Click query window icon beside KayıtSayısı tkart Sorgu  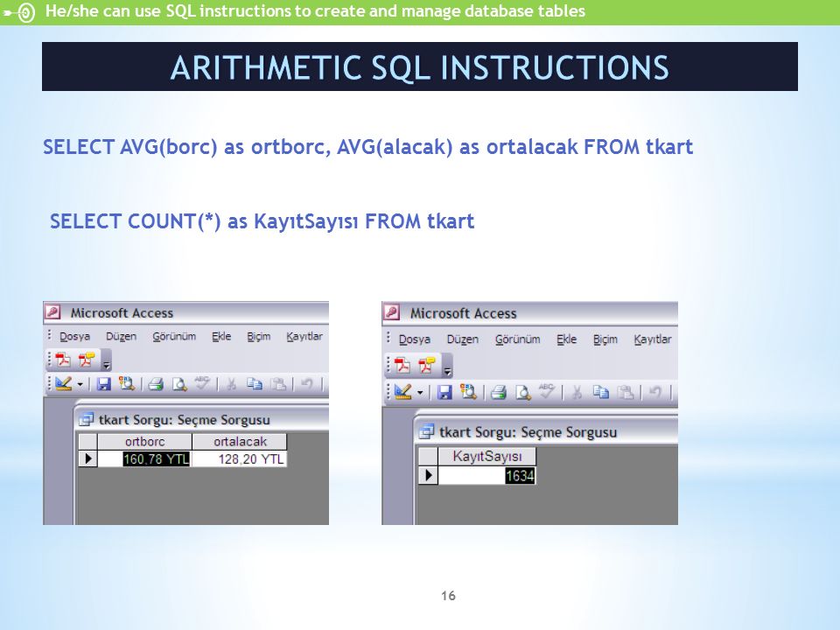tap(426, 431)
